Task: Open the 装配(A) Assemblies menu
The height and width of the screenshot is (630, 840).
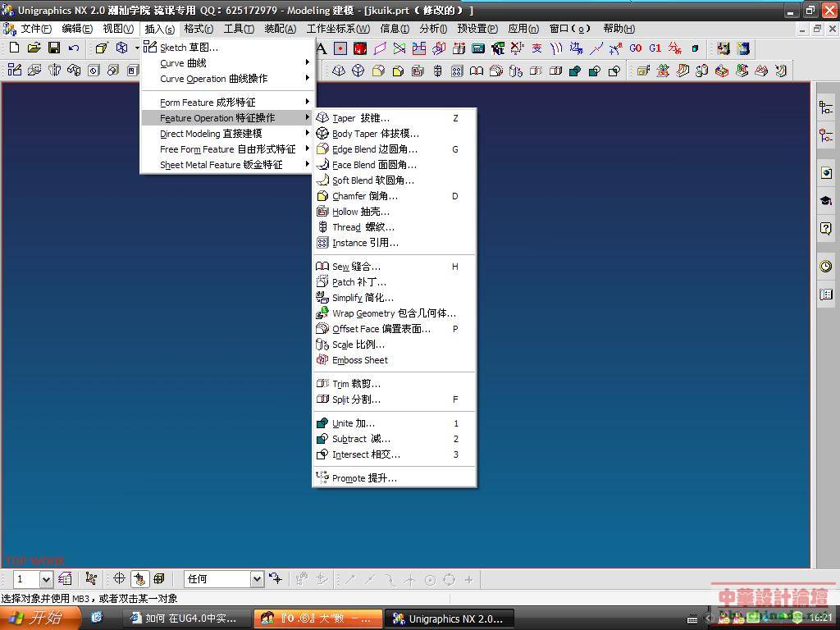Action: [281, 29]
